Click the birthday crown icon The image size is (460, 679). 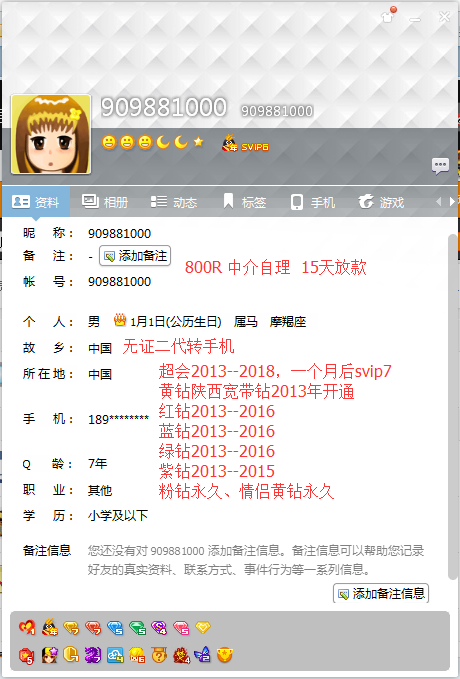pos(120,320)
